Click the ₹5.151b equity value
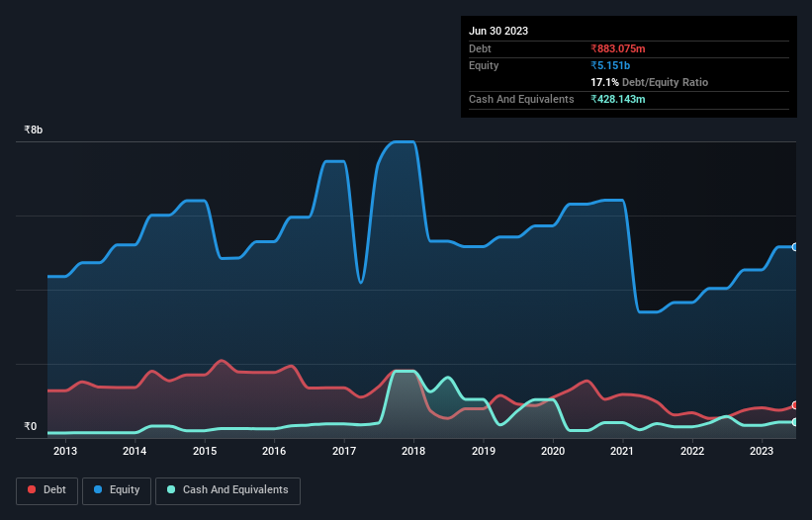 pyautogui.click(x=610, y=65)
